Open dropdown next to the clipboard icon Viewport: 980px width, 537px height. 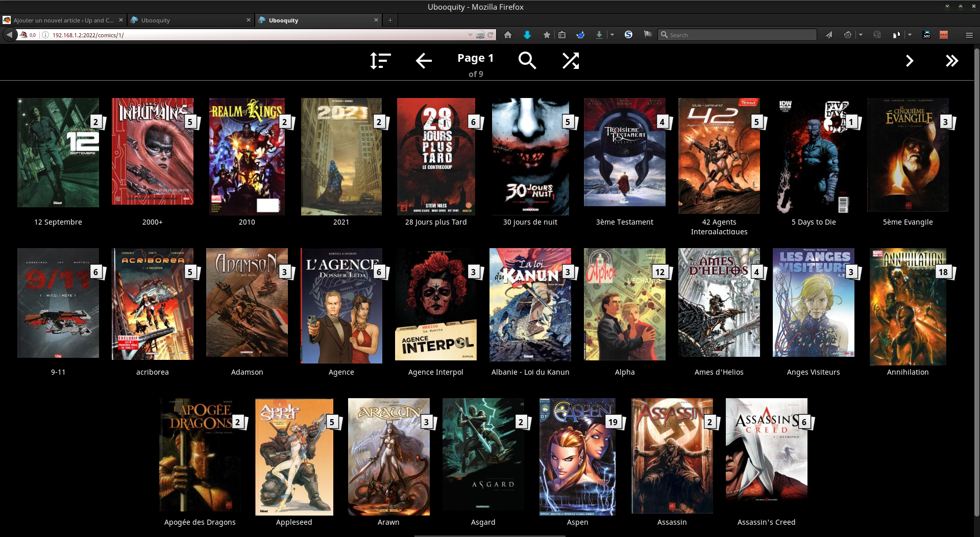point(910,35)
